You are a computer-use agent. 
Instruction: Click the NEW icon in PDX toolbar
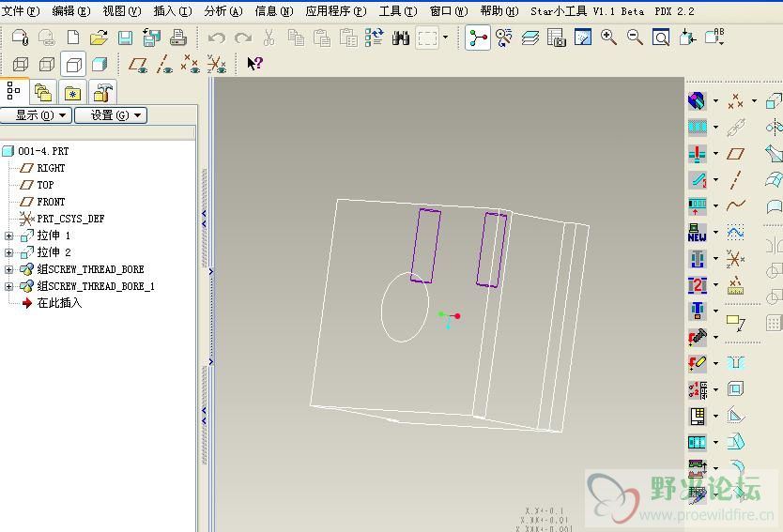[698, 232]
